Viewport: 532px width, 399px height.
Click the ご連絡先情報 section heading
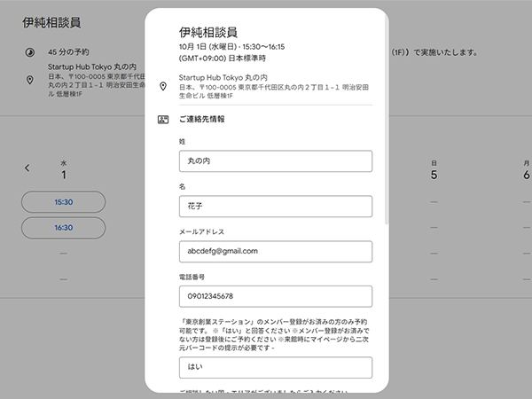[x=201, y=118]
